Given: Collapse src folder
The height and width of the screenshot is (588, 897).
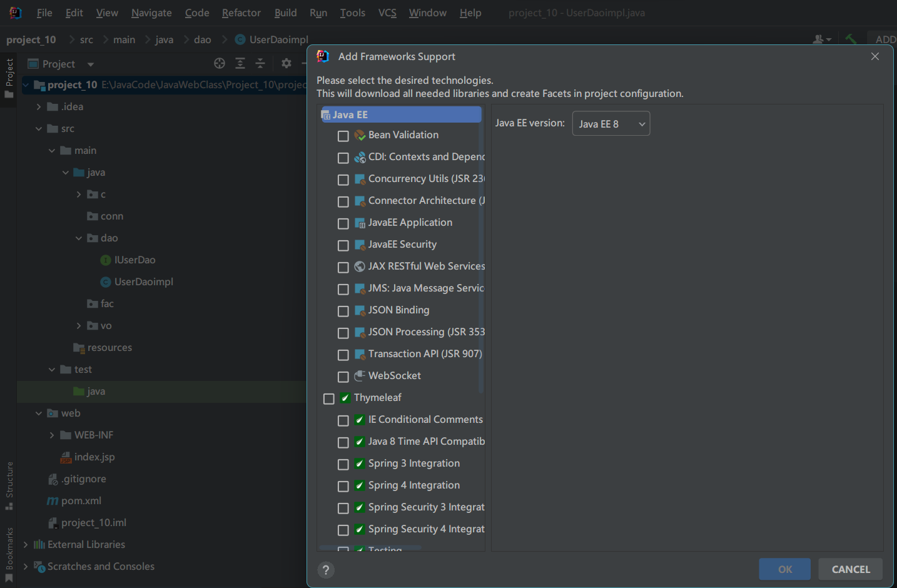Looking at the screenshot, I should click(x=39, y=128).
